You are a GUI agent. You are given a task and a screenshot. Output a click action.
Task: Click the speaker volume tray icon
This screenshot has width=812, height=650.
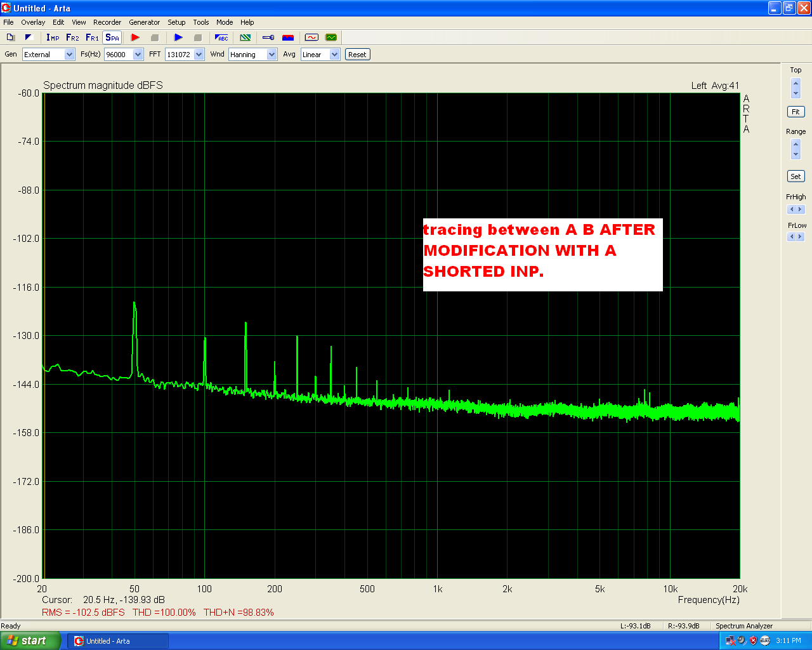click(742, 640)
